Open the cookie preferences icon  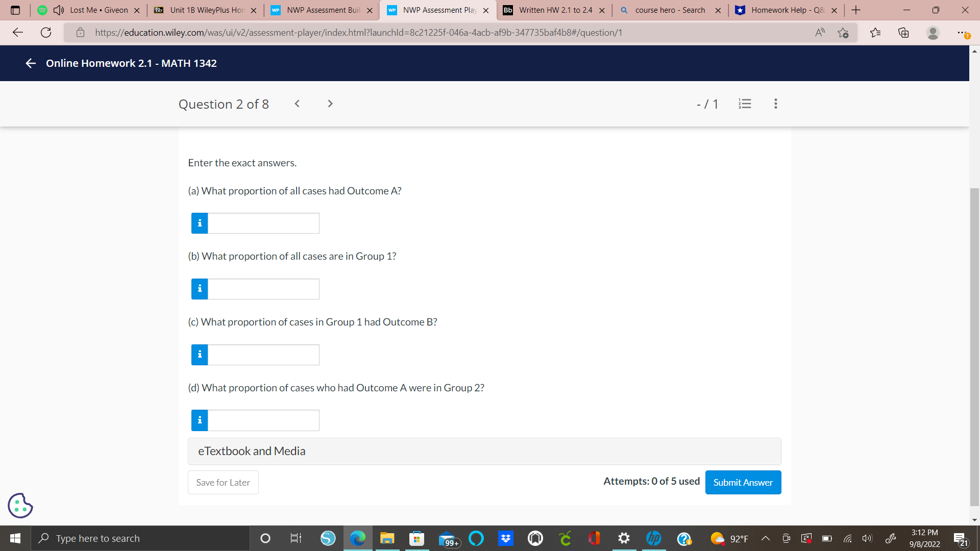(20, 506)
